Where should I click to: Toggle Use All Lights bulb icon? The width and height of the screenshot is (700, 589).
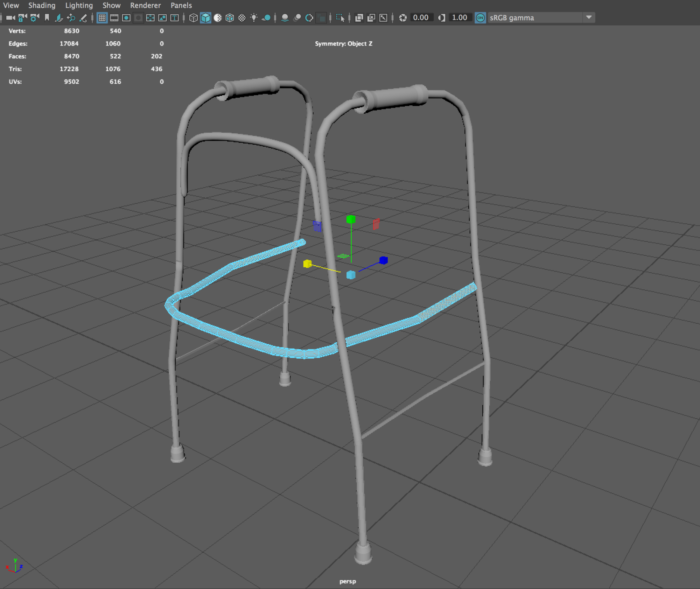[x=254, y=17]
